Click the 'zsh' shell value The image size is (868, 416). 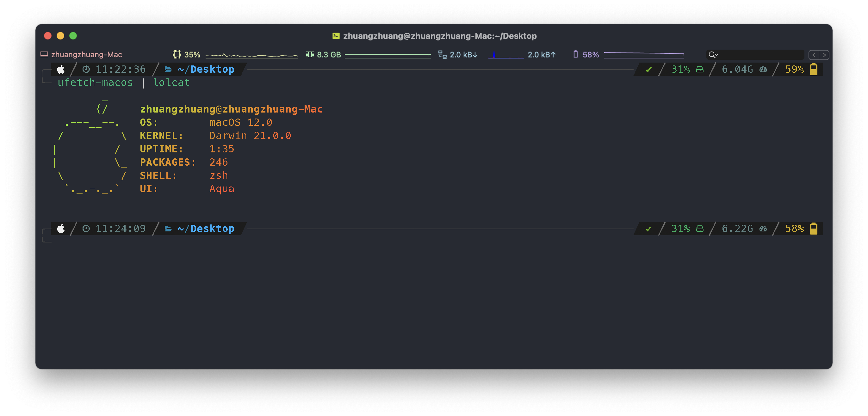click(219, 175)
